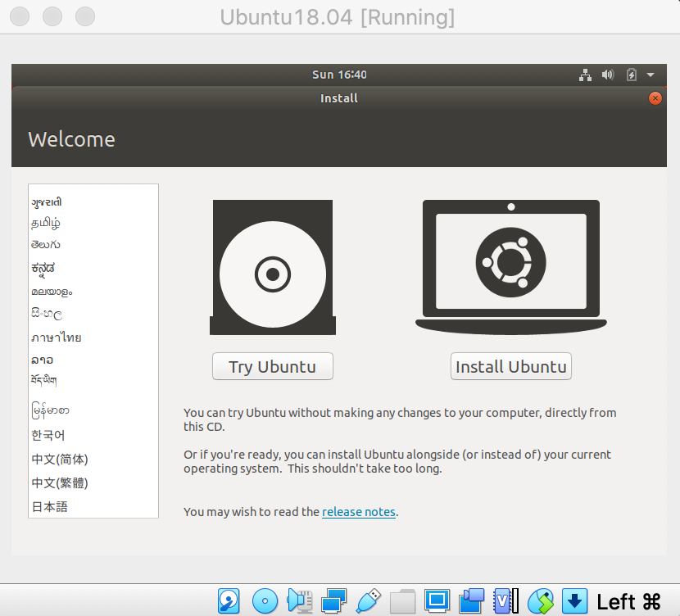
Task: Click the VirtualBox mouse integration icon
Action: point(541,601)
